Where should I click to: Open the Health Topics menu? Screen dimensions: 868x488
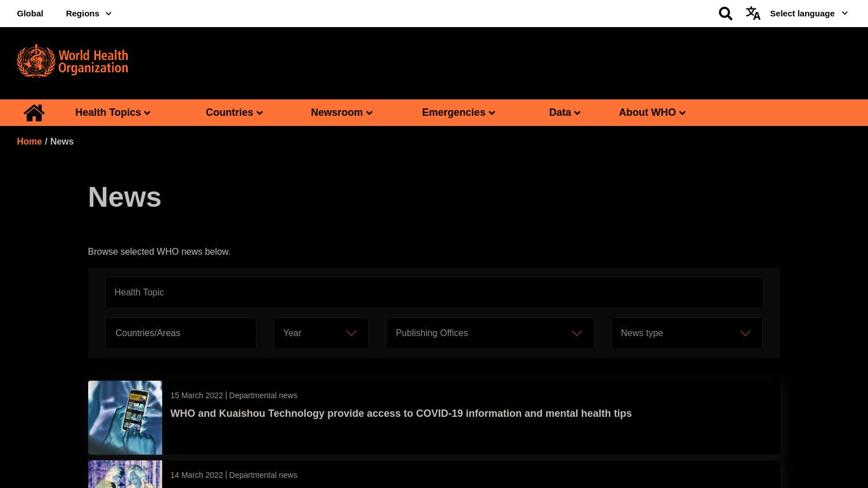pos(113,112)
